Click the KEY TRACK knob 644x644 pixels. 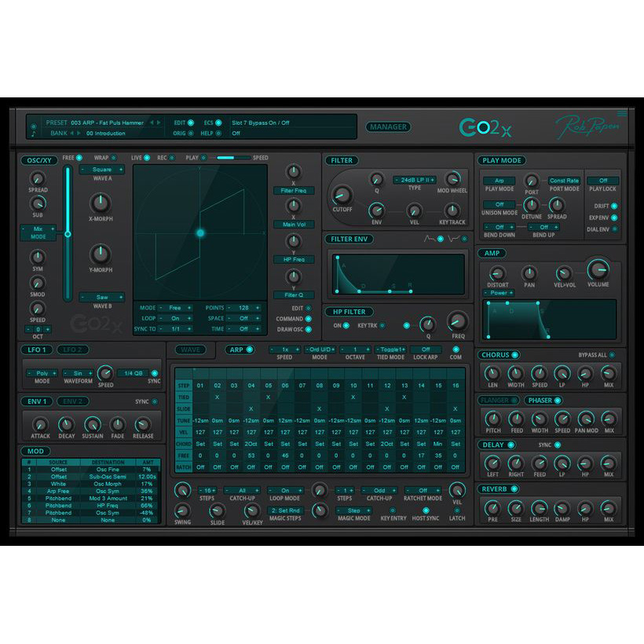452,210
